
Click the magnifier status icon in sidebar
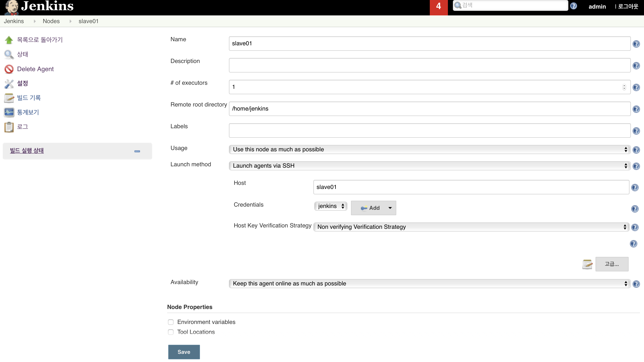pyautogui.click(x=9, y=55)
